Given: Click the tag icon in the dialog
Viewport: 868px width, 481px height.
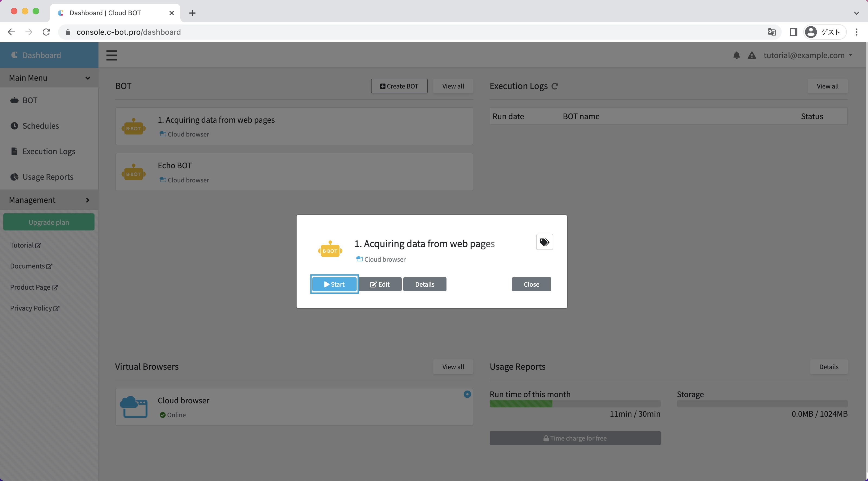Looking at the screenshot, I should click(544, 242).
